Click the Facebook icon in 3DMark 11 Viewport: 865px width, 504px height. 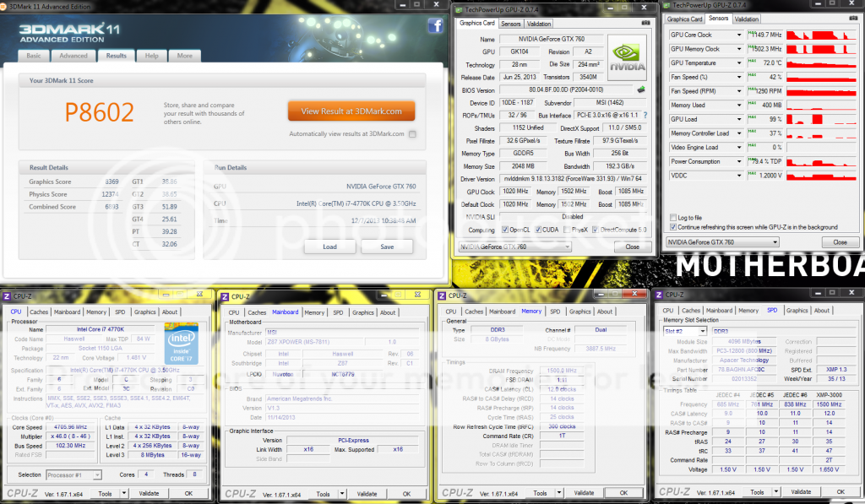435,26
